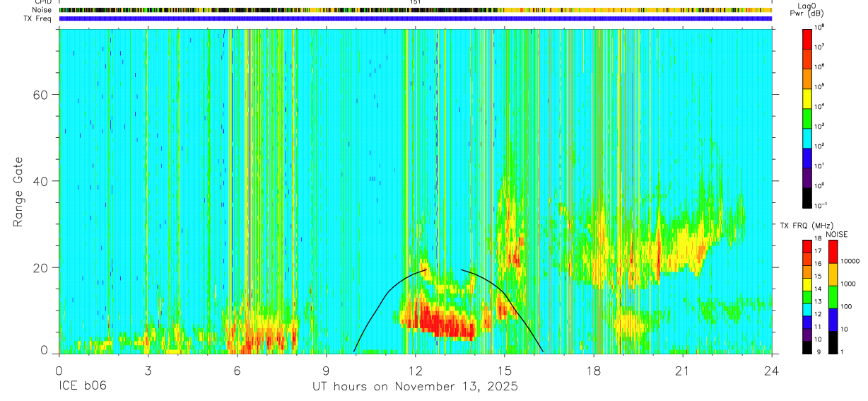Image resolution: width=868 pixels, height=401 pixels.
Task: Click the 10000 label on NOISE colorbar
Action: point(849,261)
